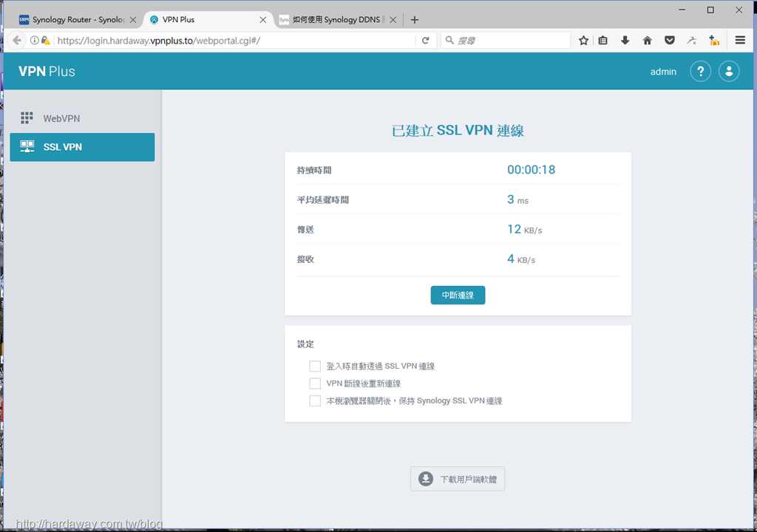Go to the browser home page icon
The height and width of the screenshot is (532, 757).
(x=648, y=41)
